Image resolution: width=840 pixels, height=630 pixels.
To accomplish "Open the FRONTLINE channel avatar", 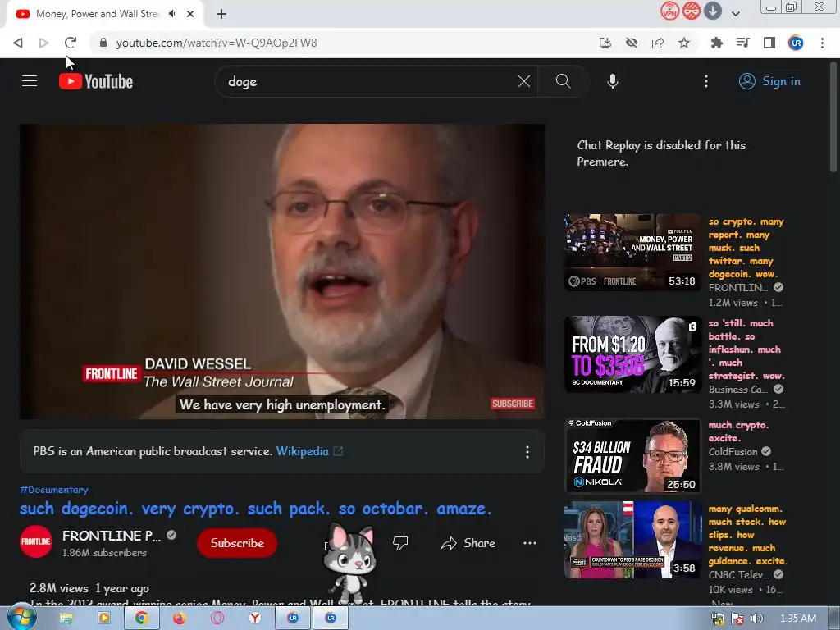I will [36, 541].
